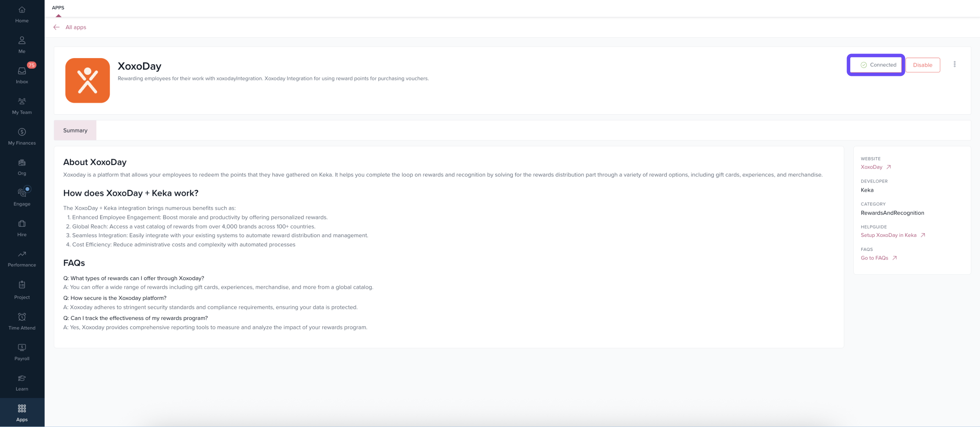Image resolution: width=980 pixels, height=427 pixels.
Task: Go to Me profile section
Action: [x=22, y=45]
